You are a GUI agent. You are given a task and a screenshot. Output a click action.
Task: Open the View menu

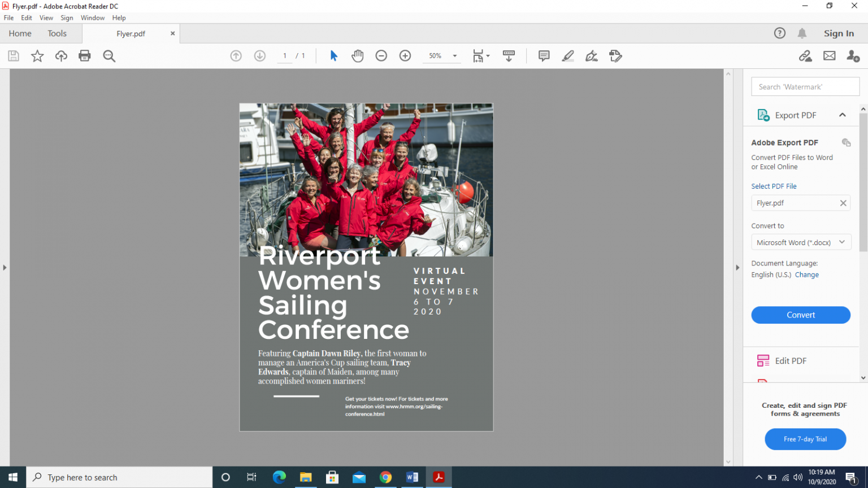click(x=46, y=18)
